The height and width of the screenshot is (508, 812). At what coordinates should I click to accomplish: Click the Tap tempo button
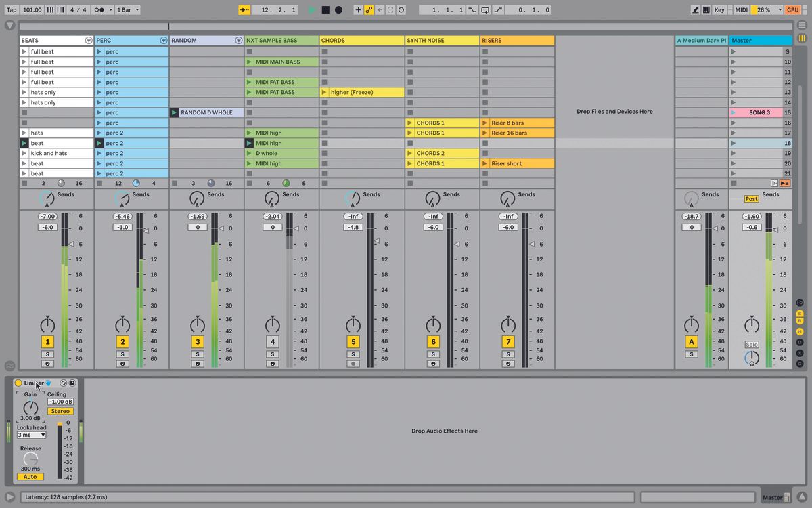11,9
